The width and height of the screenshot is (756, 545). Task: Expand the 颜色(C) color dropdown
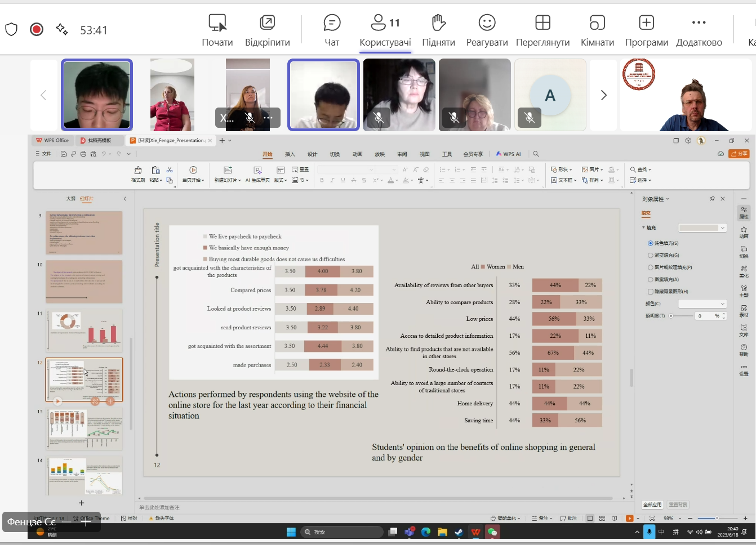(x=702, y=304)
